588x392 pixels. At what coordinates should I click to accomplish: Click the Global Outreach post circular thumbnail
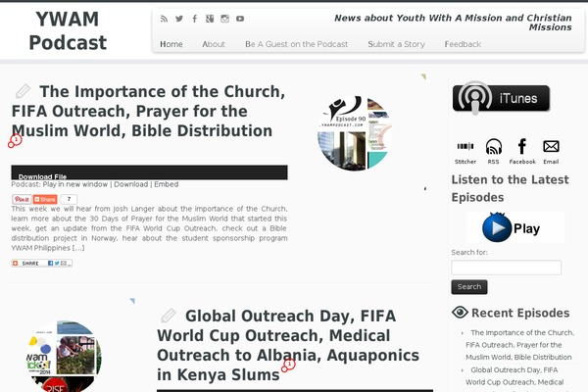[63, 357]
